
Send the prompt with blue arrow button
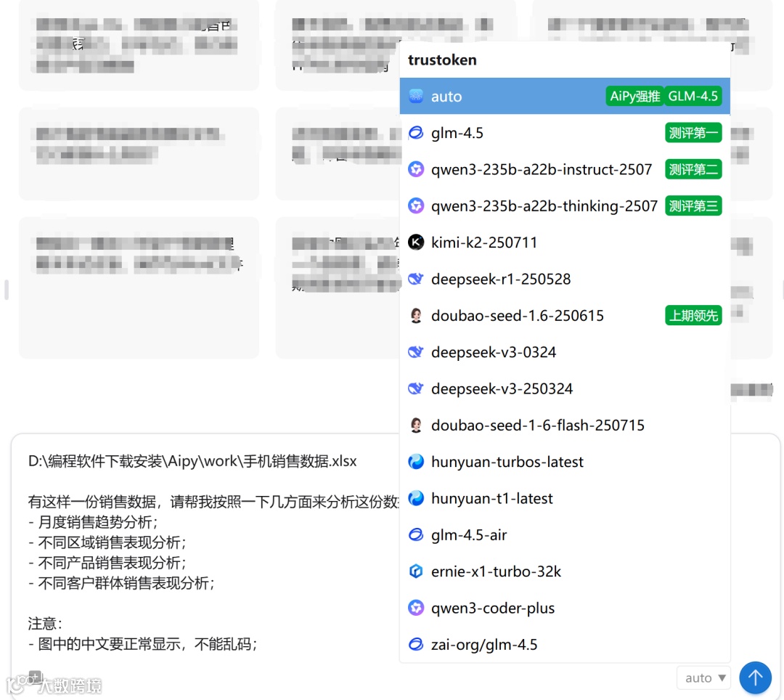[756, 678]
